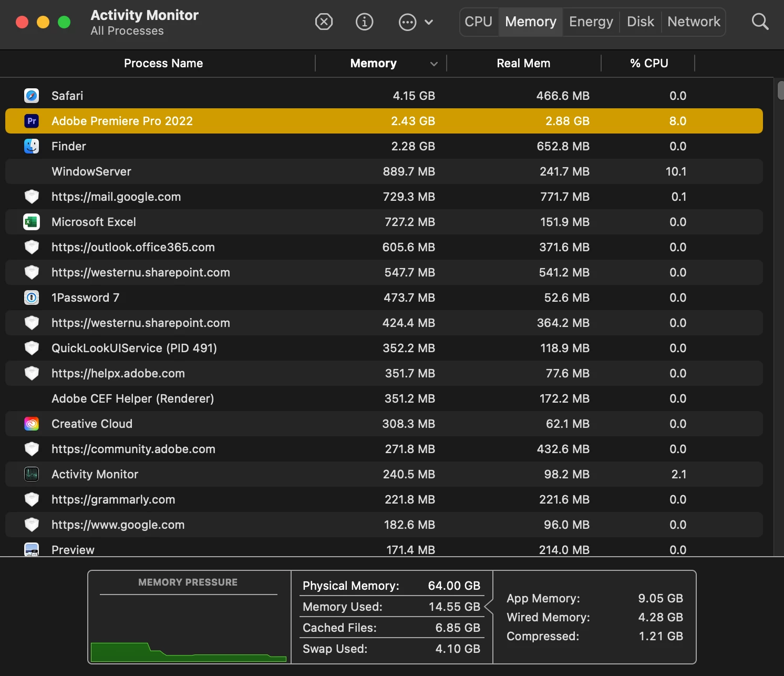Image resolution: width=784 pixels, height=676 pixels.
Task: Click the App Memory 9.05 GB value
Action: [x=661, y=598]
